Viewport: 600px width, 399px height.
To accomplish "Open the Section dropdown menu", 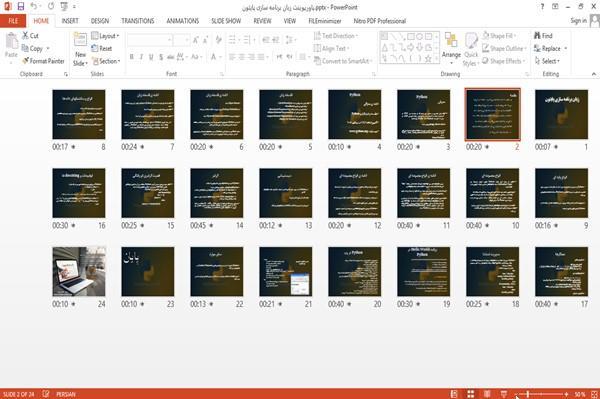I will coord(106,61).
